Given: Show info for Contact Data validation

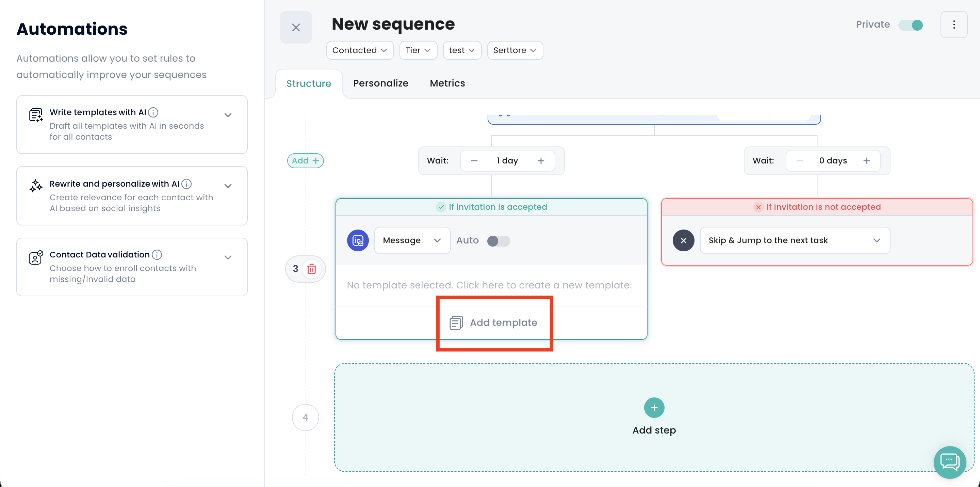Looking at the screenshot, I should tap(157, 254).
